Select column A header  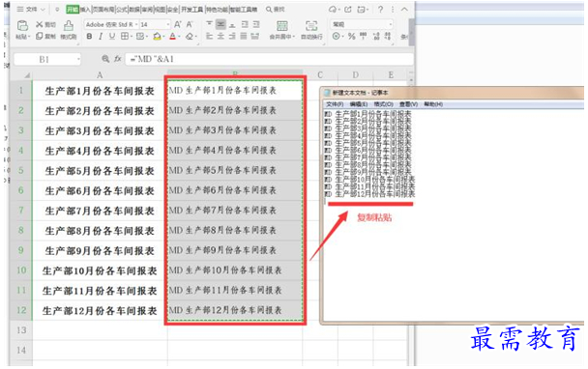[100, 75]
